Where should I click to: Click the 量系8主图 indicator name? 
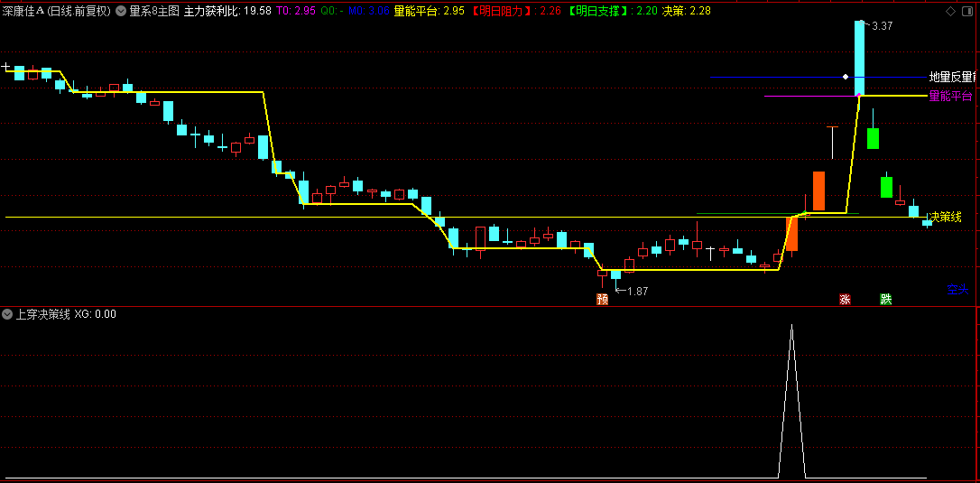[x=154, y=11]
